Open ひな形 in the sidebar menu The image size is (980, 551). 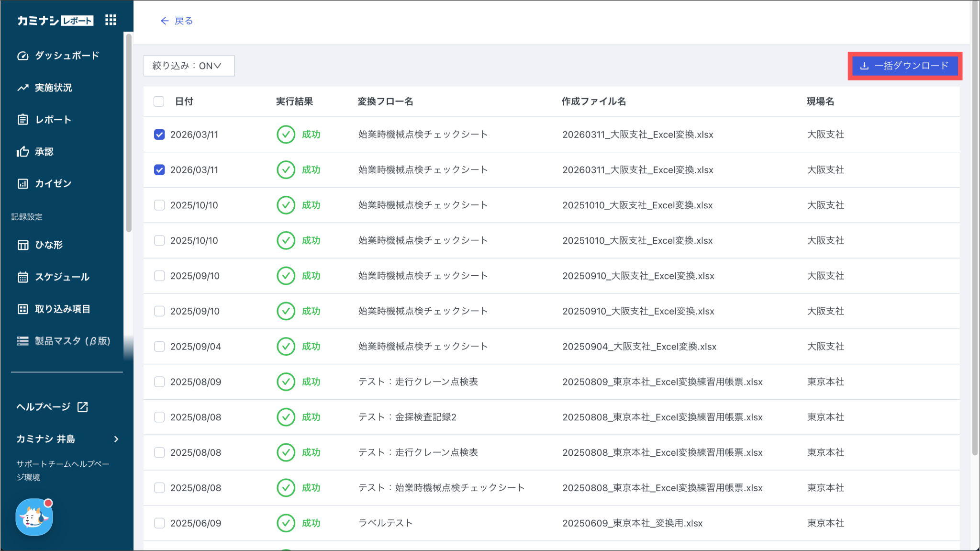[x=49, y=245]
